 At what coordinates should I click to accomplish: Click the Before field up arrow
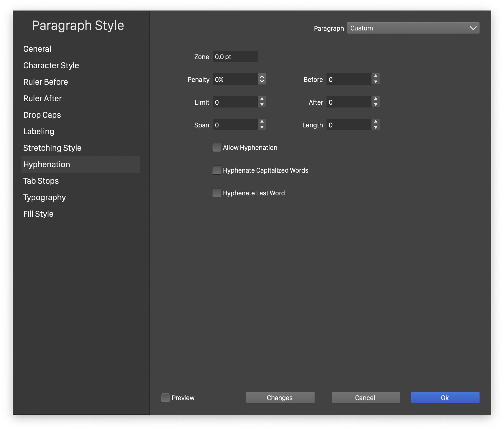(x=375, y=76)
